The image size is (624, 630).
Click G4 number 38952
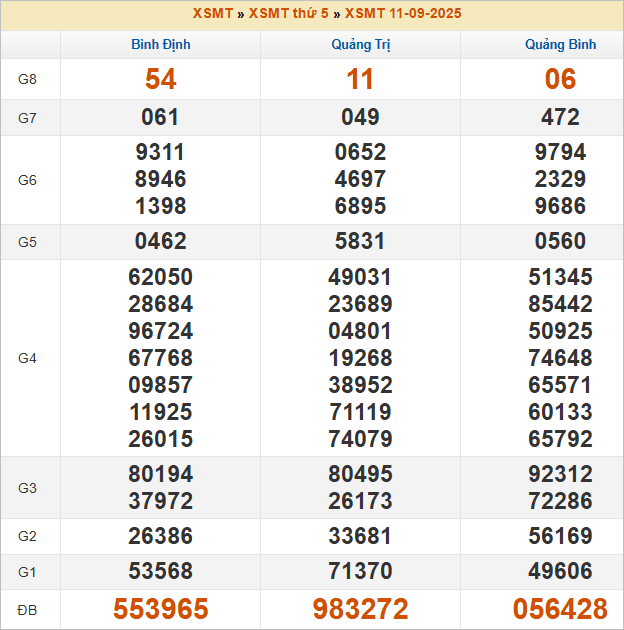360,385
